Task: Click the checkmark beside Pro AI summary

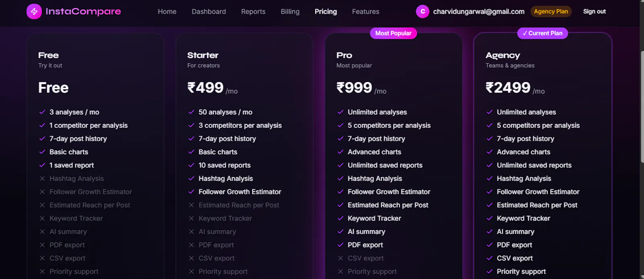Action: [341, 232]
